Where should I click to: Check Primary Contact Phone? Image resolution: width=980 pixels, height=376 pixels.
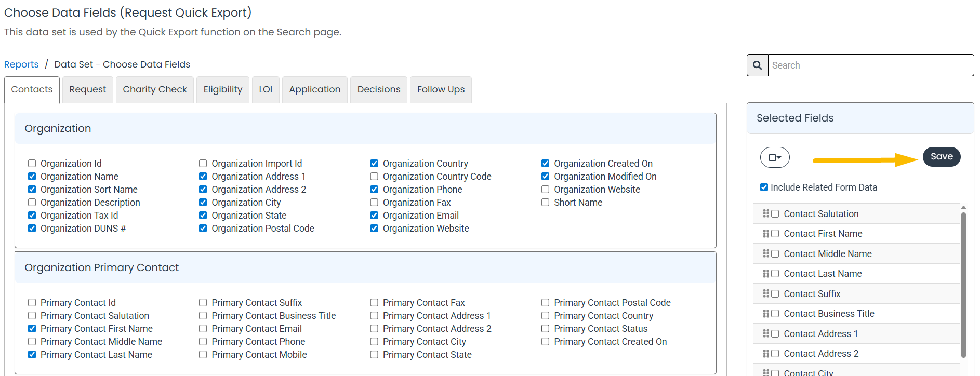tap(203, 342)
